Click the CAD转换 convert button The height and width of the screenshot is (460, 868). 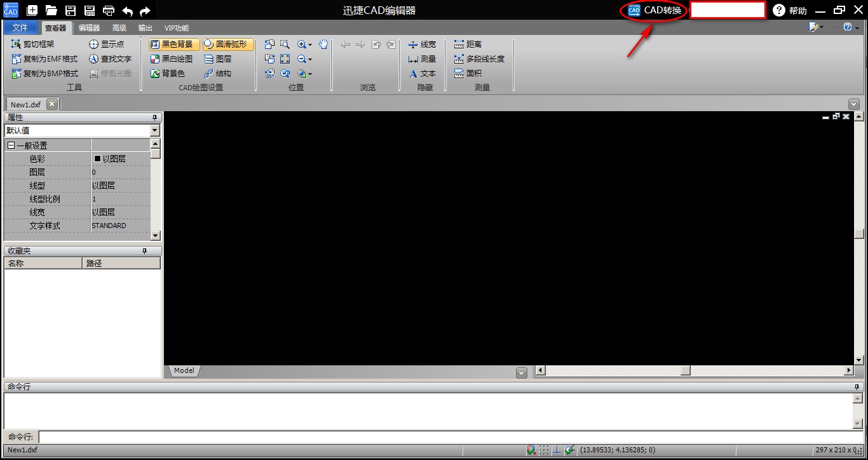point(654,10)
